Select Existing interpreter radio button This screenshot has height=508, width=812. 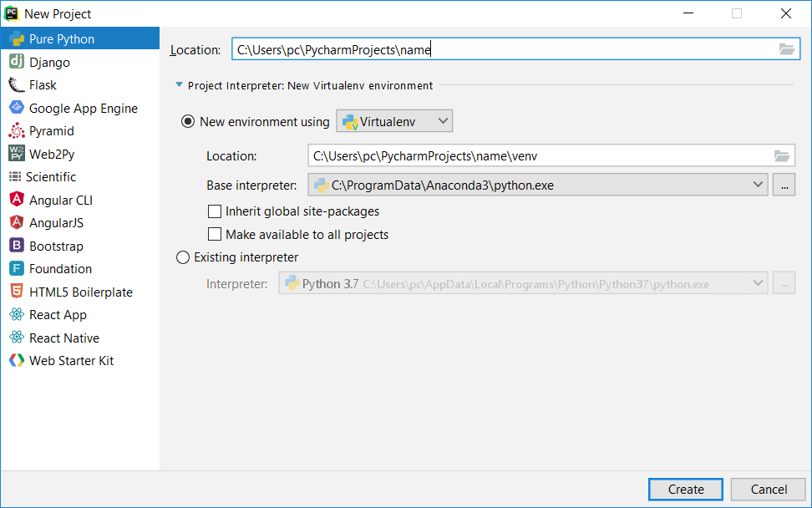pyautogui.click(x=183, y=257)
